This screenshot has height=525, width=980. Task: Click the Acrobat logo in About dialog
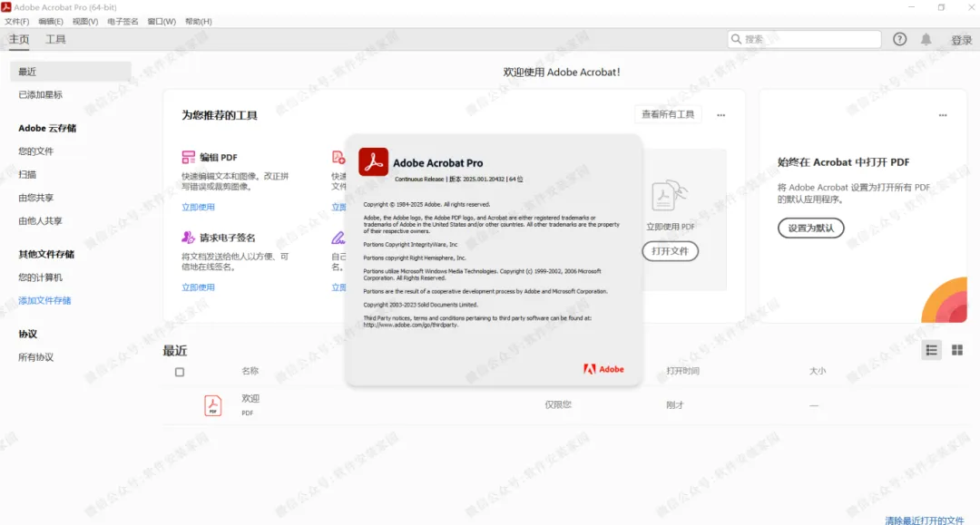pyautogui.click(x=373, y=162)
